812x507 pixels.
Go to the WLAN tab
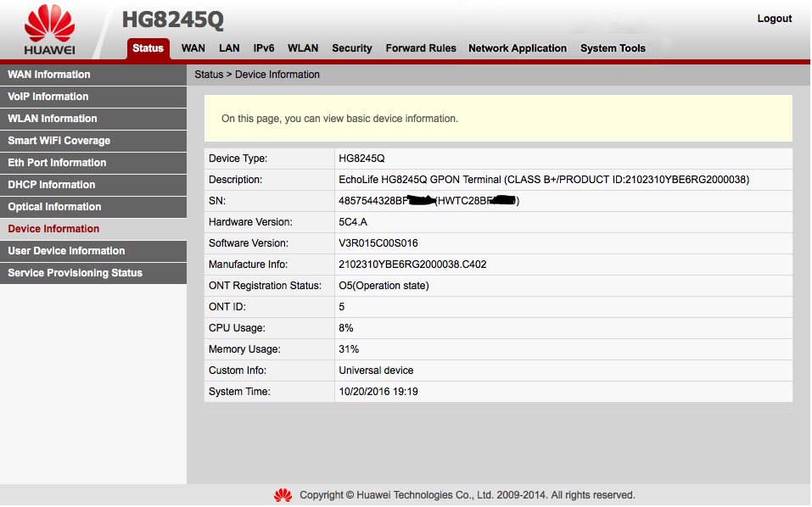(x=303, y=48)
